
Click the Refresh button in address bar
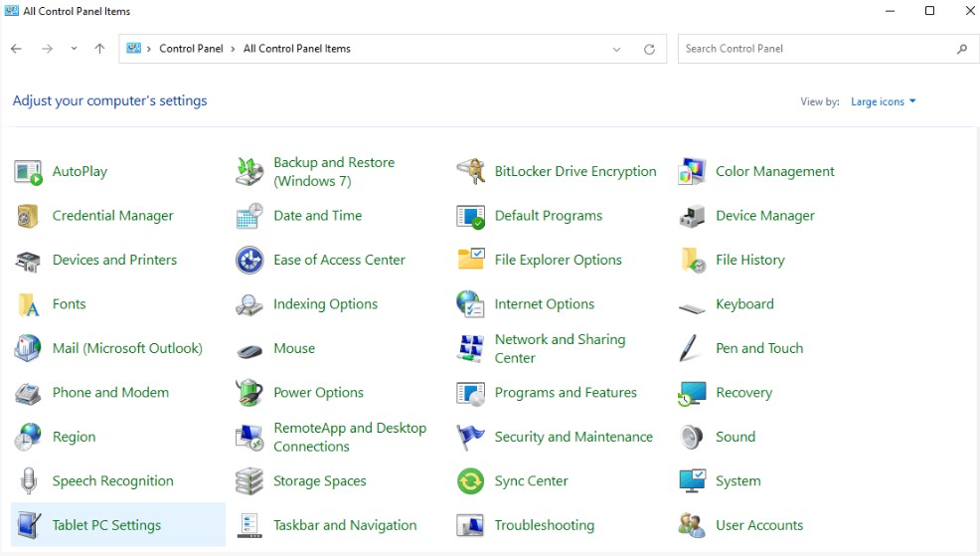[x=649, y=49]
